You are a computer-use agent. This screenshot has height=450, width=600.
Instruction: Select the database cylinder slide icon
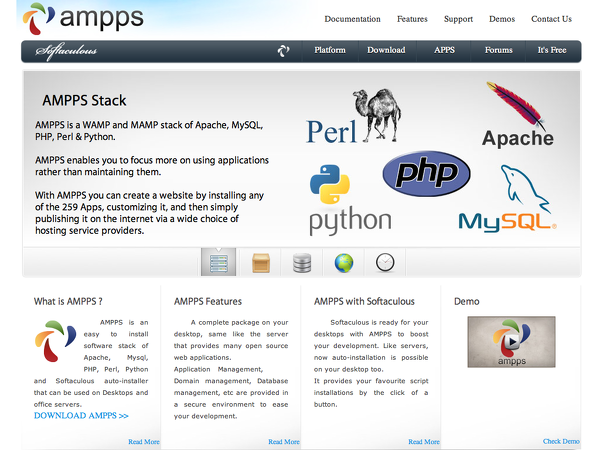tap(302, 263)
